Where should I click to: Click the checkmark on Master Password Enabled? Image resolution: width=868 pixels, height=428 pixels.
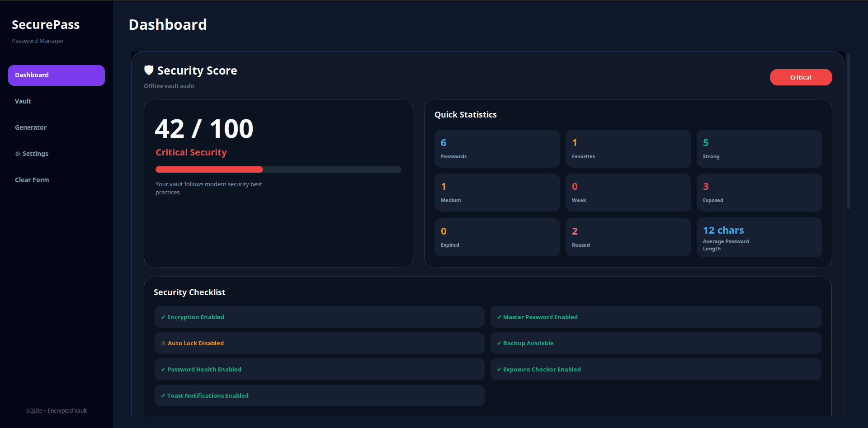(x=499, y=317)
